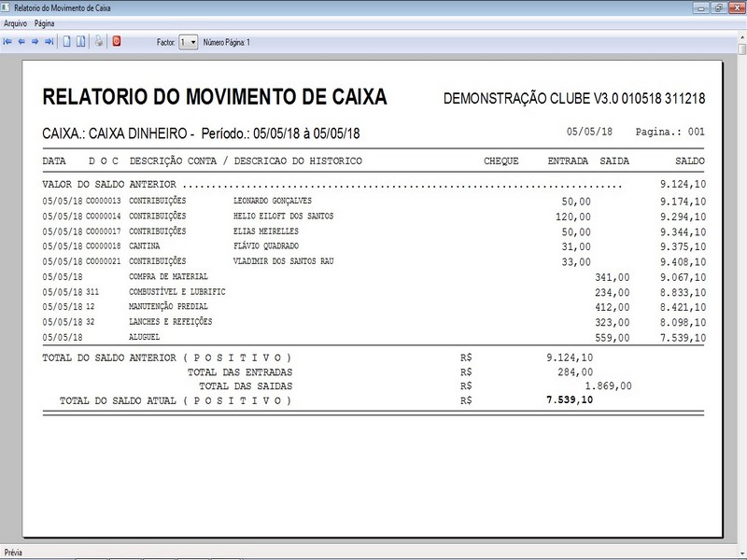Click the total saidas value '1.869,00'
747x560 pixels.
pyautogui.click(x=609, y=386)
